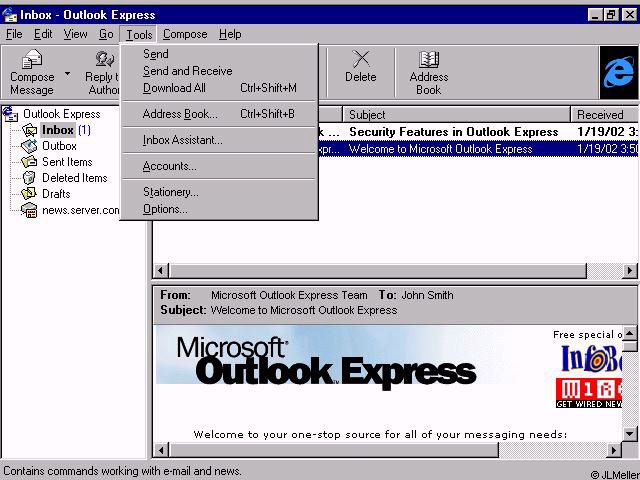The width and height of the screenshot is (640, 480).
Task: Click preview pane left scroll arrow
Action: tap(161, 450)
